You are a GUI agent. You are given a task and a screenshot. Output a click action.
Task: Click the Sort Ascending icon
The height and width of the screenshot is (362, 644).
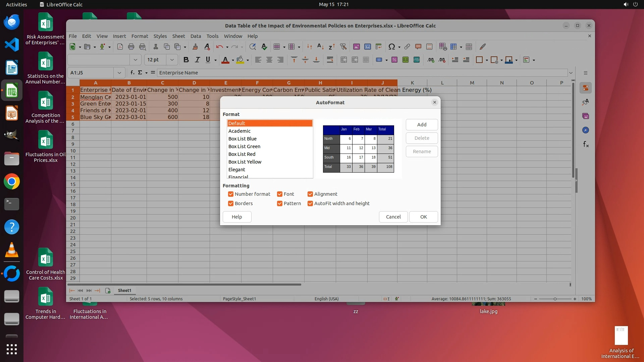320,47
